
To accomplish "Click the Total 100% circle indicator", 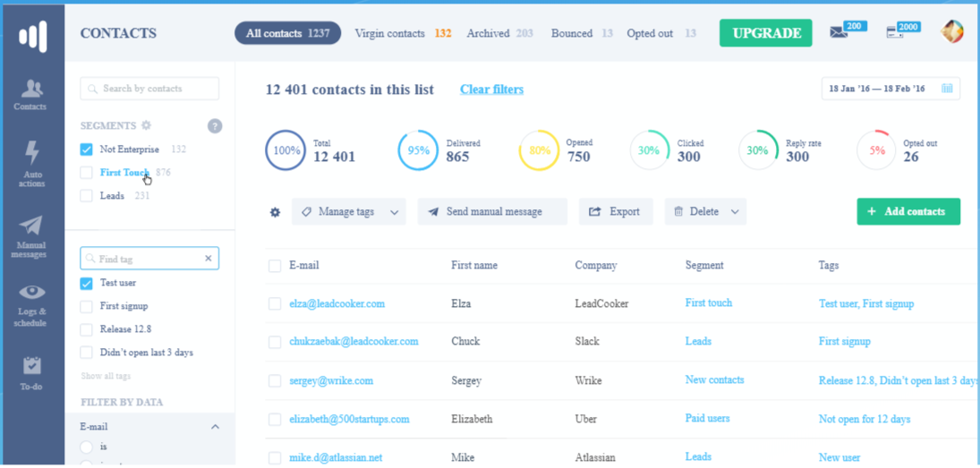I will point(285,150).
